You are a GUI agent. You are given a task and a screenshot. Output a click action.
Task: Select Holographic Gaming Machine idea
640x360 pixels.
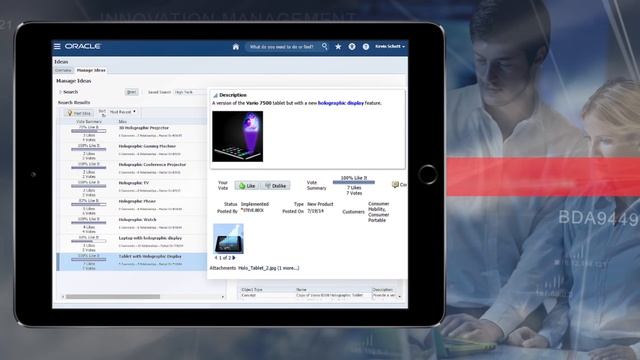147,146
